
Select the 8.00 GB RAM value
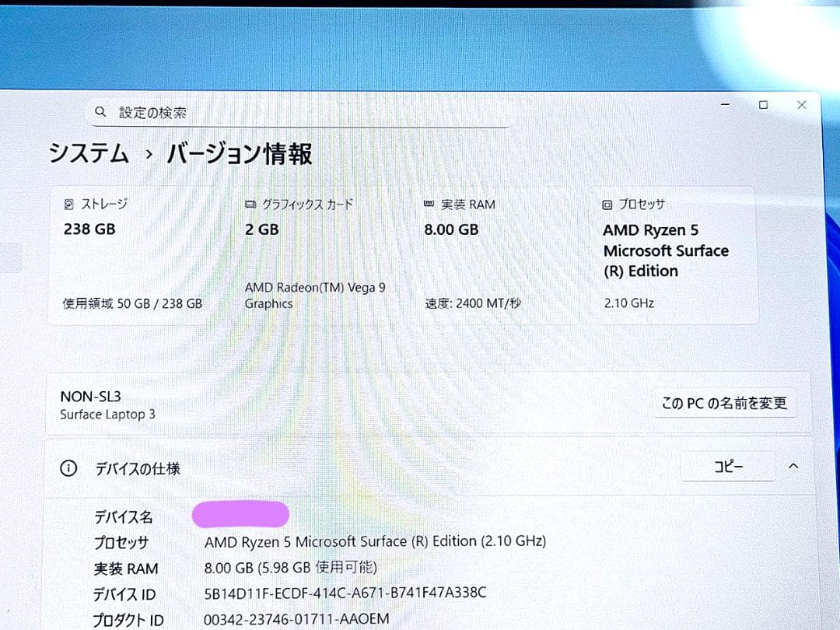(x=451, y=229)
